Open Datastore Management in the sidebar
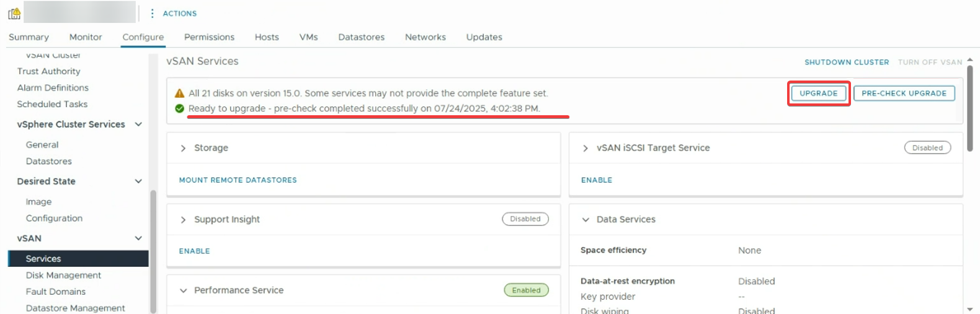Image resolution: width=980 pixels, height=314 pixels. point(76,308)
